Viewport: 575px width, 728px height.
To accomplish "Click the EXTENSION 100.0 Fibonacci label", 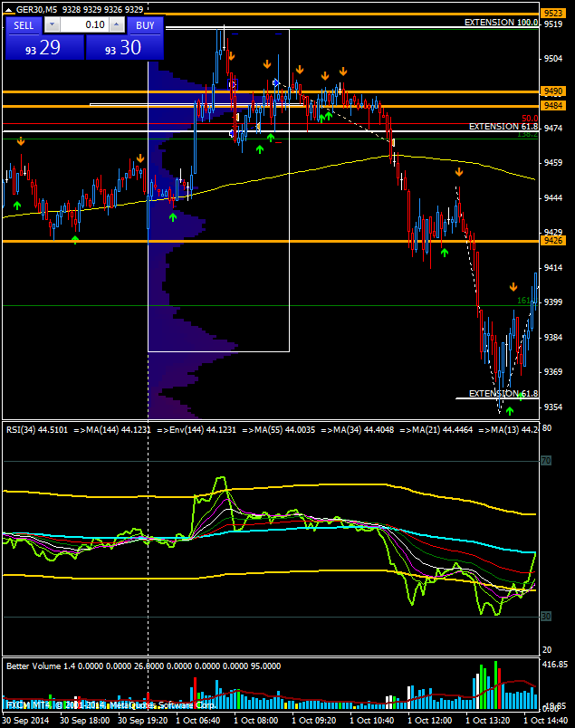I will click(x=501, y=22).
